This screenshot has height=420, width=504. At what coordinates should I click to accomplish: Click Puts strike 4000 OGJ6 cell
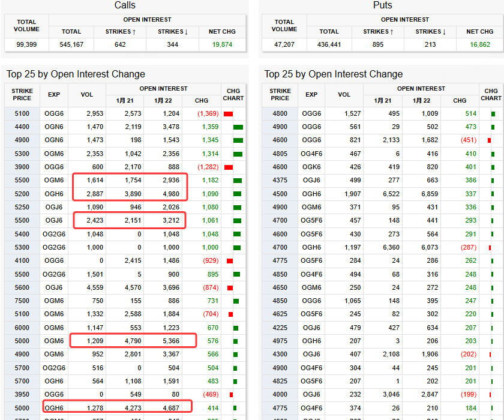(280, 394)
